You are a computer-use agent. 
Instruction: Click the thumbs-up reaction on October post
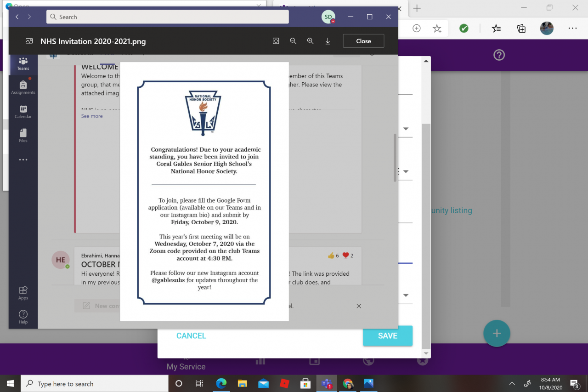331,256
